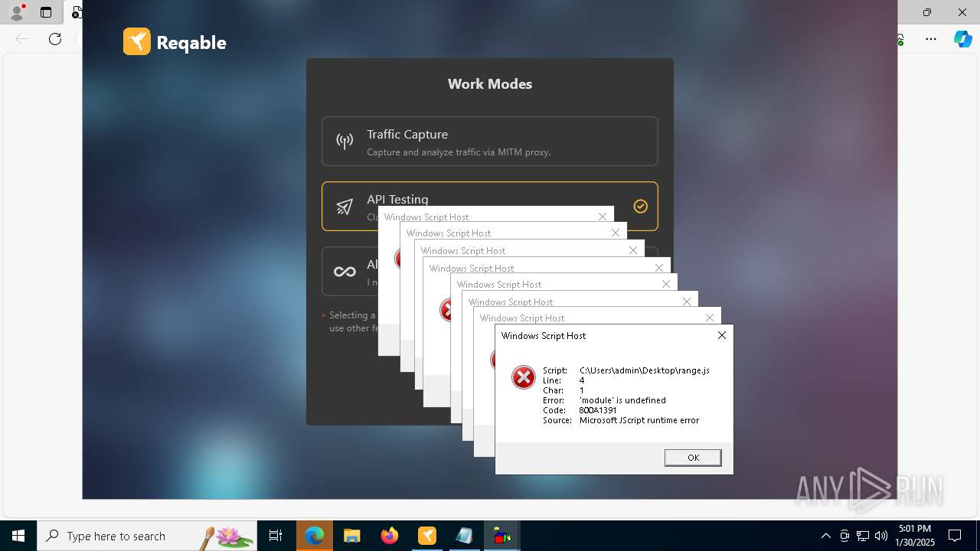
Task: Open Microsoft Edge from the taskbar
Action: (x=315, y=536)
